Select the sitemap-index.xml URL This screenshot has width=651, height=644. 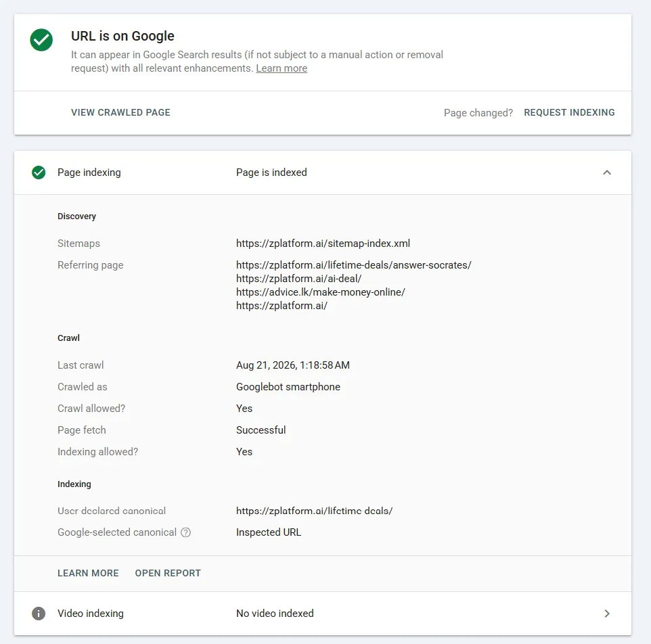(323, 243)
